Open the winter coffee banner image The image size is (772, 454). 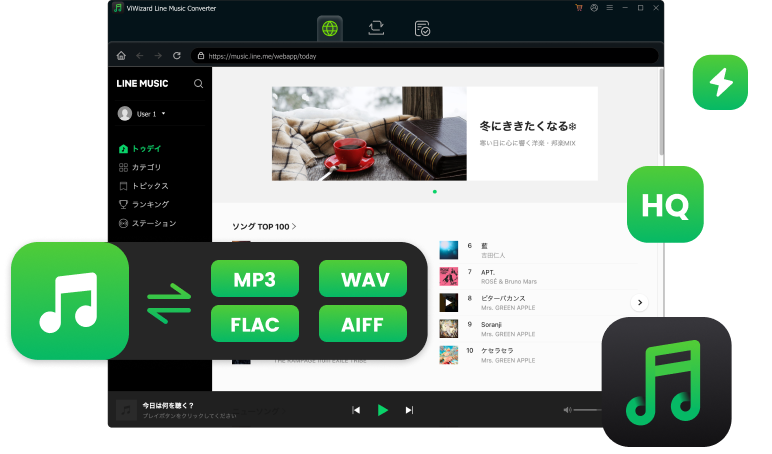(369, 133)
